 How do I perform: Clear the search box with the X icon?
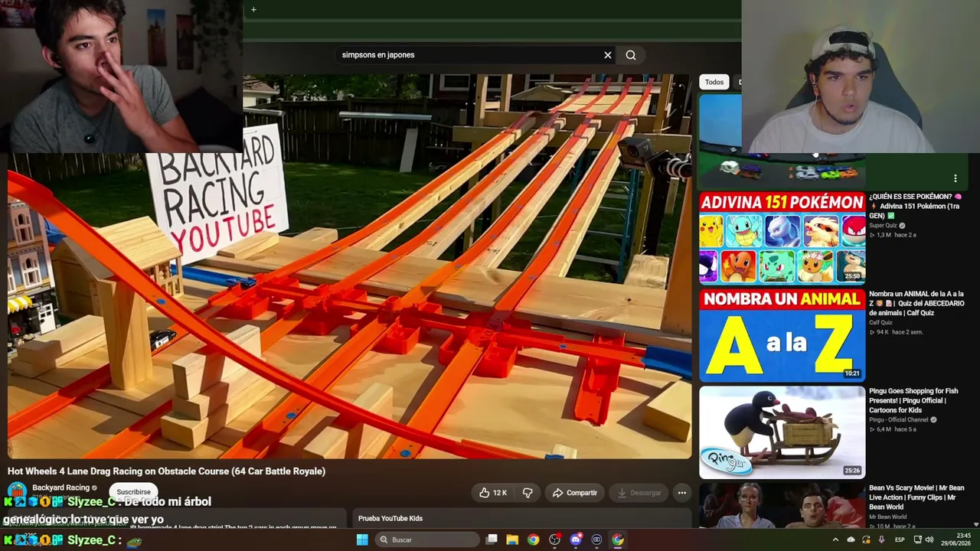click(x=608, y=55)
